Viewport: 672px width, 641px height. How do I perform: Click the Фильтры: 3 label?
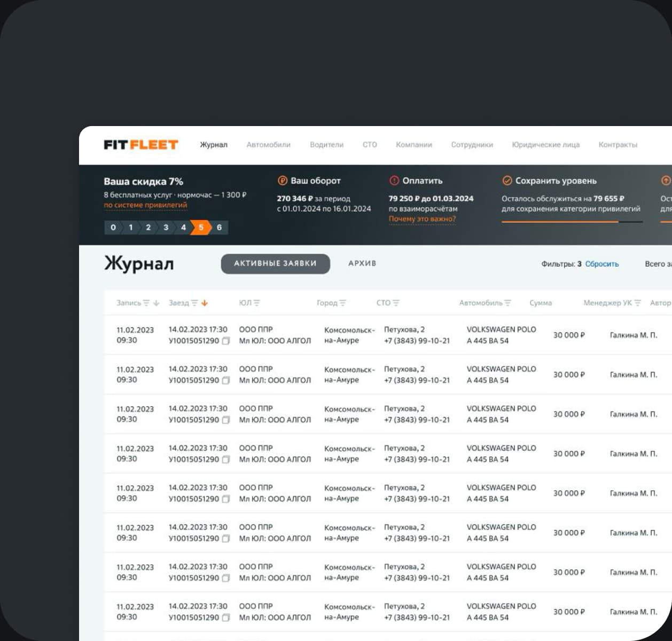pyautogui.click(x=561, y=264)
